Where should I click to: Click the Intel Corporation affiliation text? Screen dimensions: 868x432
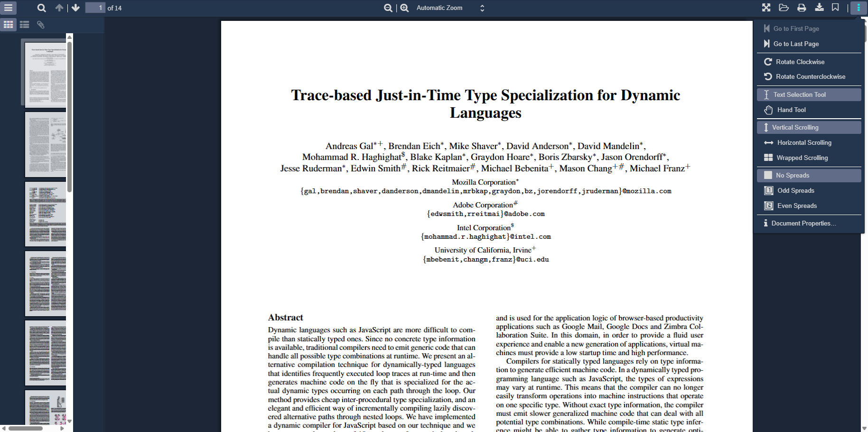coord(485,227)
